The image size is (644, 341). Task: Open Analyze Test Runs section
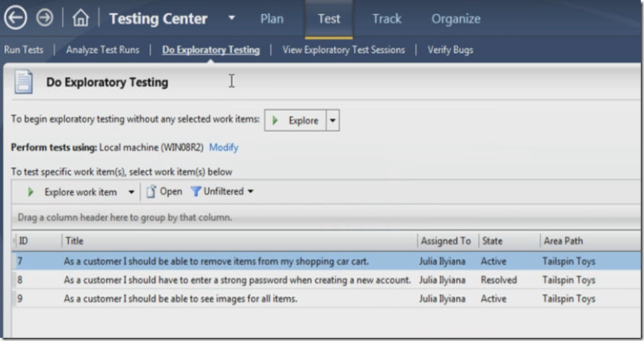click(x=103, y=50)
